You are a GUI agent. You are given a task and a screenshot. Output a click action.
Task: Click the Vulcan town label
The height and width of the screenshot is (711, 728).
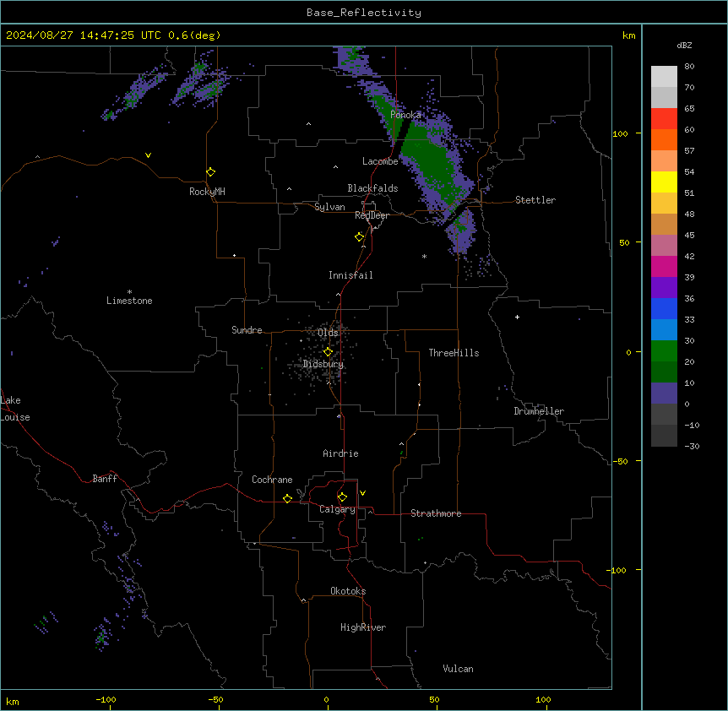point(458,669)
